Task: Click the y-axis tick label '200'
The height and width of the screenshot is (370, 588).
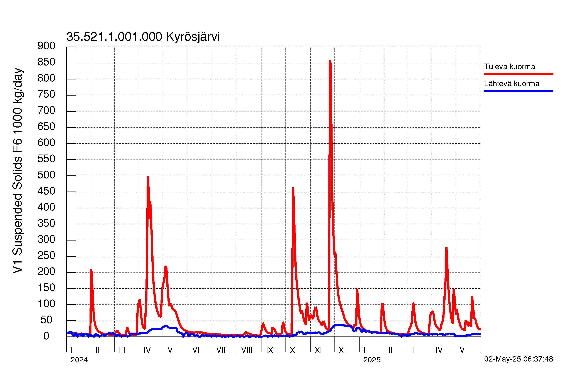Action: point(46,272)
